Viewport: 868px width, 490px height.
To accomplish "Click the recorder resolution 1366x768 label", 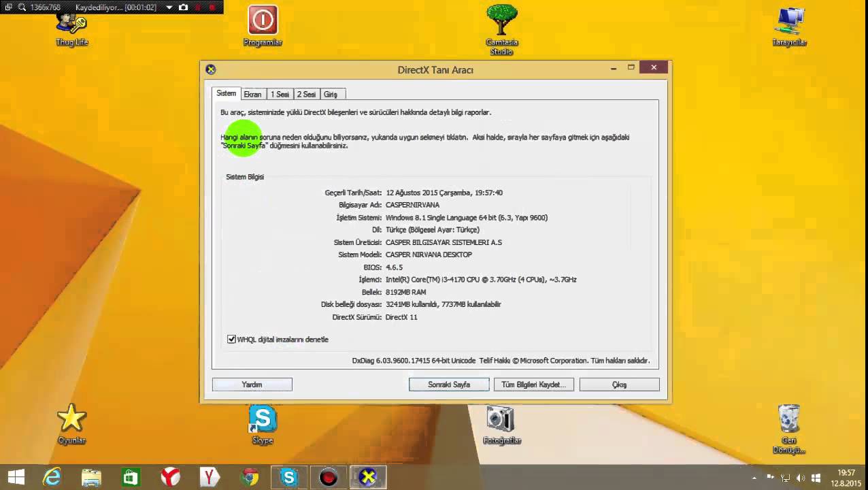I will click(46, 7).
